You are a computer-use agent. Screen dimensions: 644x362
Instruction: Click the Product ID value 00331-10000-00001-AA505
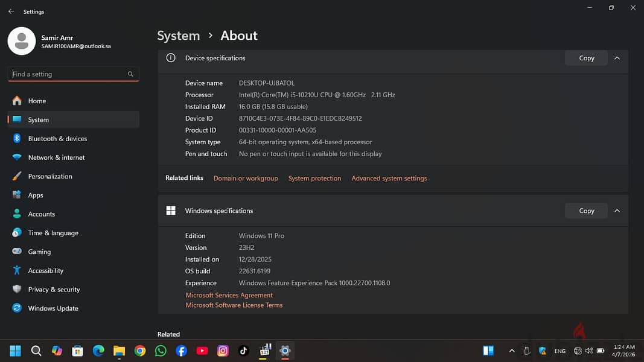click(x=278, y=130)
